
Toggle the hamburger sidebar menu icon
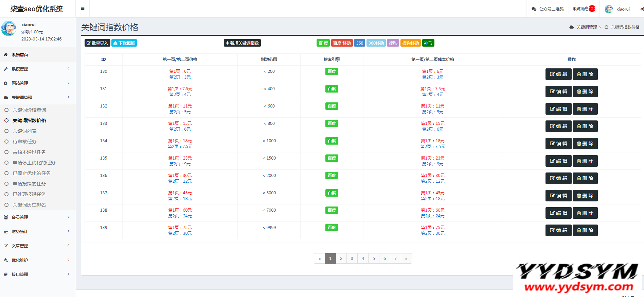pyautogui.click(x=83, y=9)
